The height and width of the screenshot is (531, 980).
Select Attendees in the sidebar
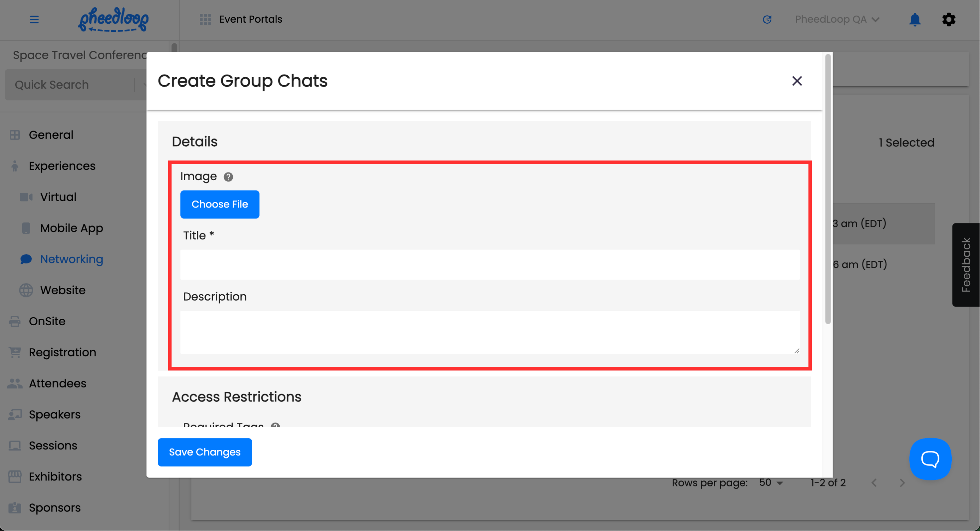(57, 384)
